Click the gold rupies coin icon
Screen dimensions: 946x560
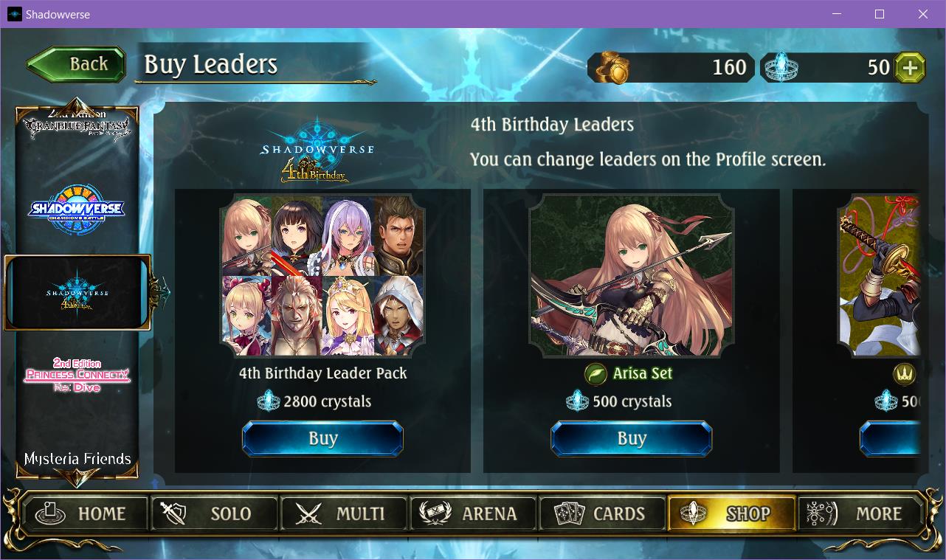[613, 68]
